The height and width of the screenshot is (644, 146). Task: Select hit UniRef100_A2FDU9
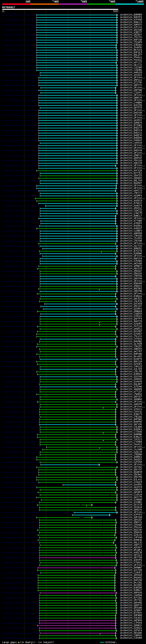click(x=131, y=462)
